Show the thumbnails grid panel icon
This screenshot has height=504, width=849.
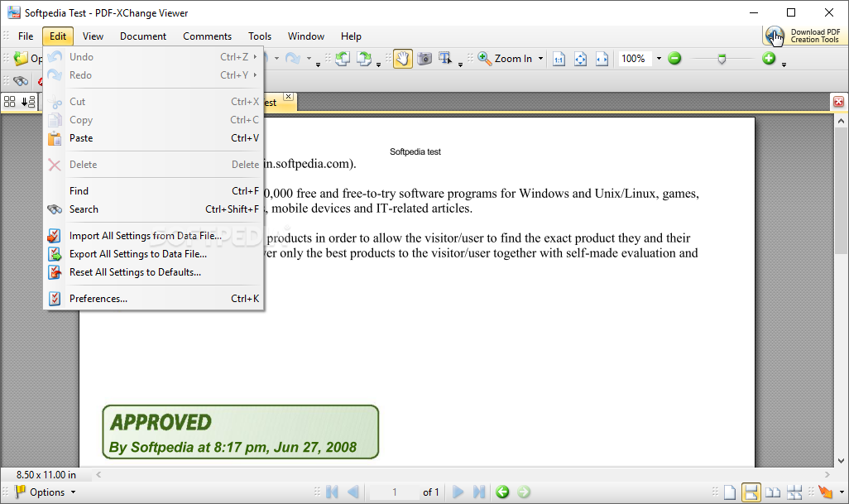click(x=10, y=101)
